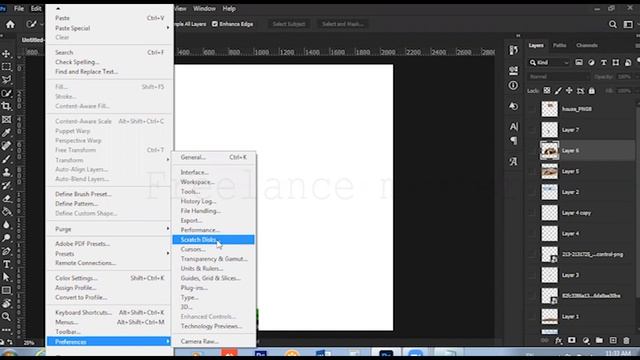Image resolution: width=640 pixels, height=360 pixels.
Task: Select the Blur tool
Action: 7,225
